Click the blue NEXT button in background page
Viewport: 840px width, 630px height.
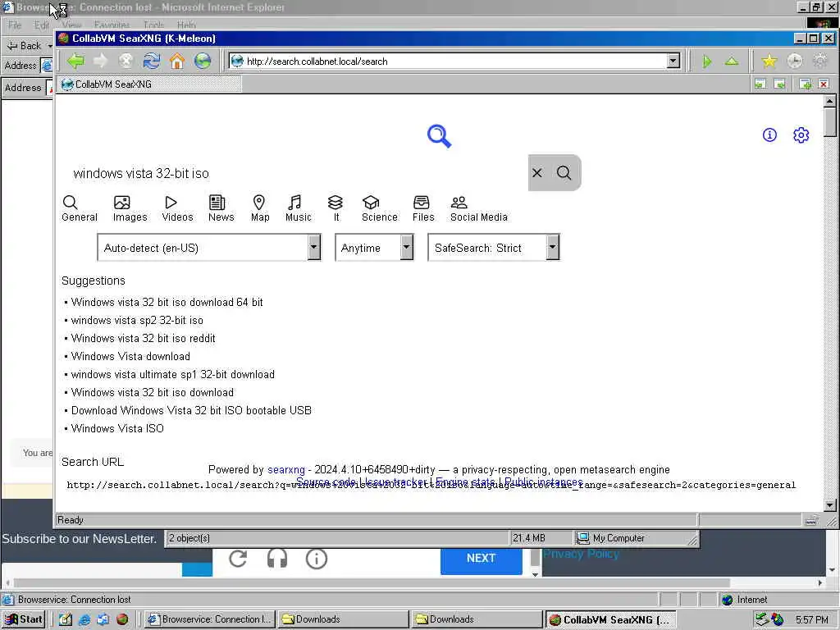click(x=481, y=558)
